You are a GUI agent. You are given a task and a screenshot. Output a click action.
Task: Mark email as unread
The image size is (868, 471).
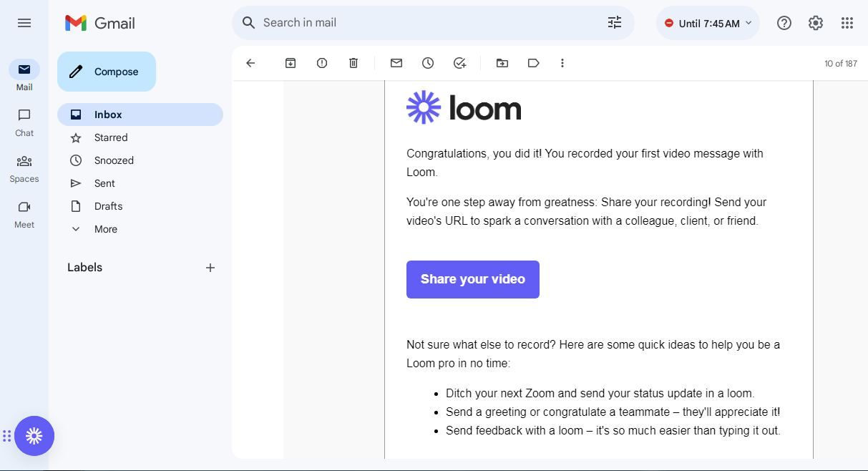(396, 63)
